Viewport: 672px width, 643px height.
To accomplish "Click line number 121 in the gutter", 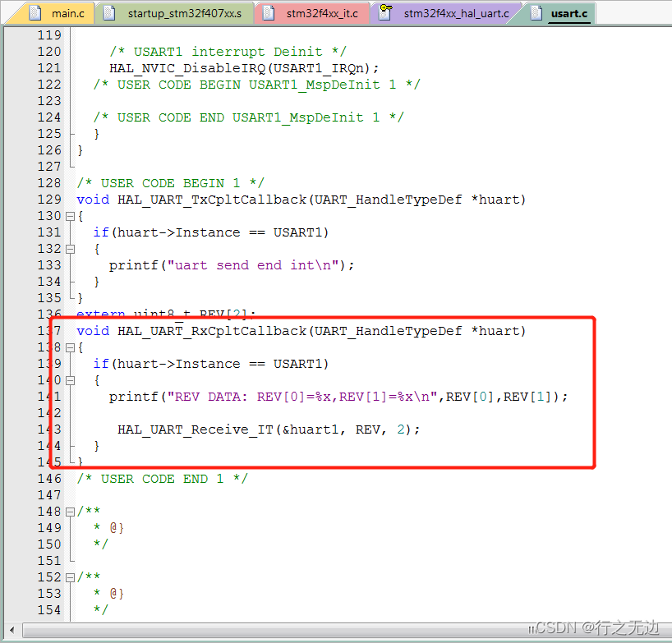I will click(49, 68).
